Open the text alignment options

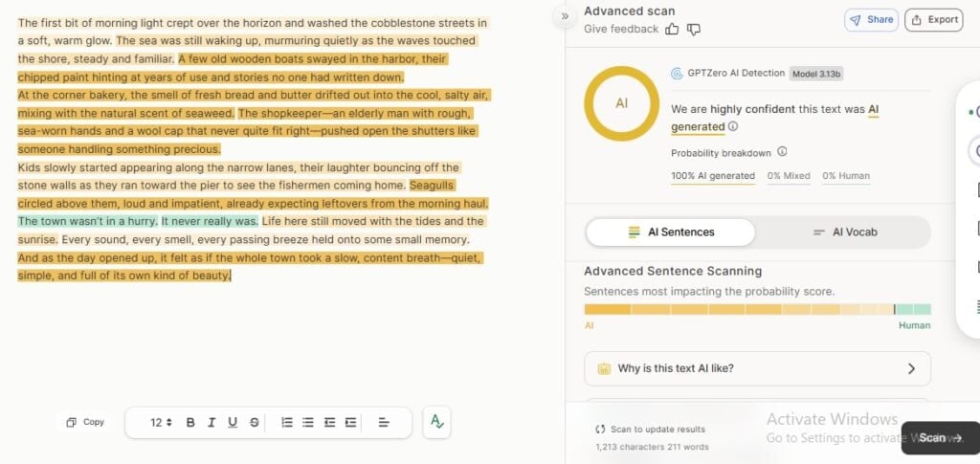tap(383, 422)
